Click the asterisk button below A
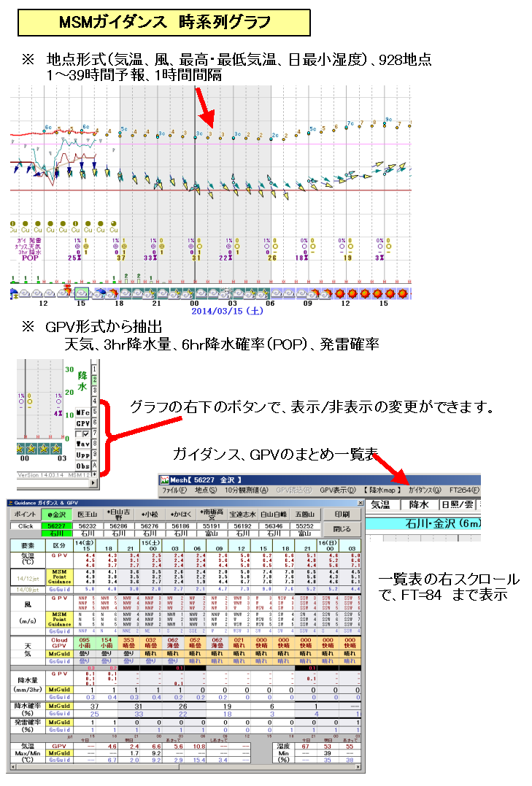The image size is (532, 786). [x=94, y=474]
